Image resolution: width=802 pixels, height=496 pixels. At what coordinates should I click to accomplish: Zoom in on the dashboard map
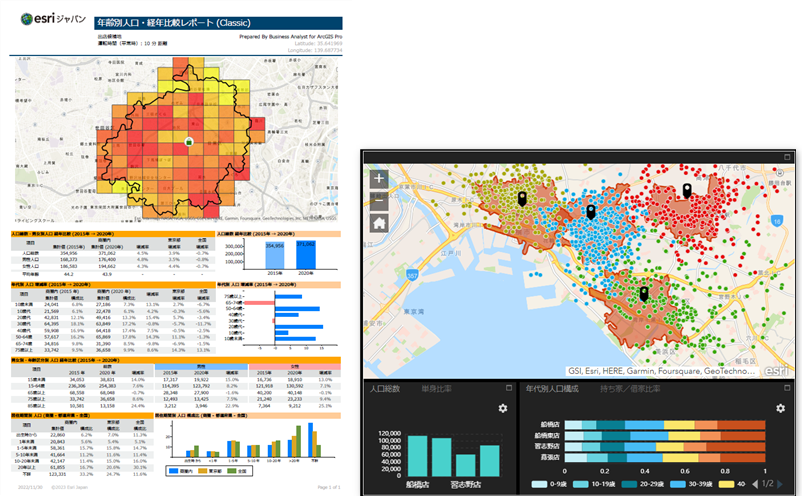380,180
